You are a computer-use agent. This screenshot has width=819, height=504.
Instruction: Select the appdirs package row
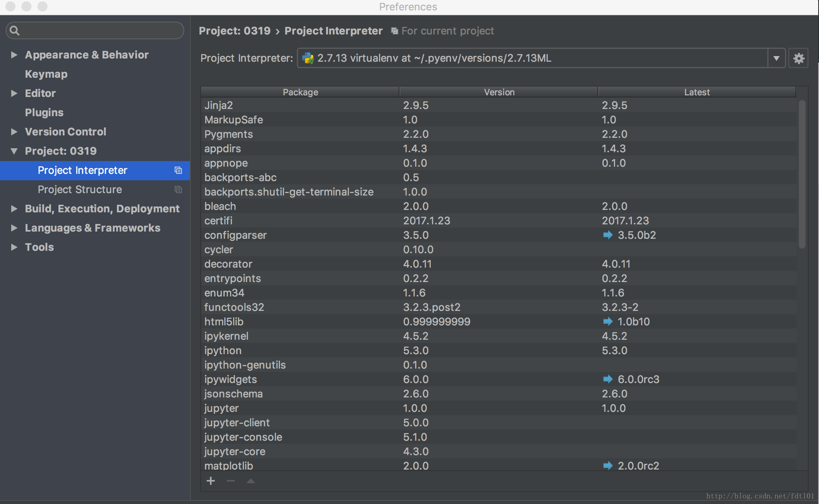click(x=499, y=149)
